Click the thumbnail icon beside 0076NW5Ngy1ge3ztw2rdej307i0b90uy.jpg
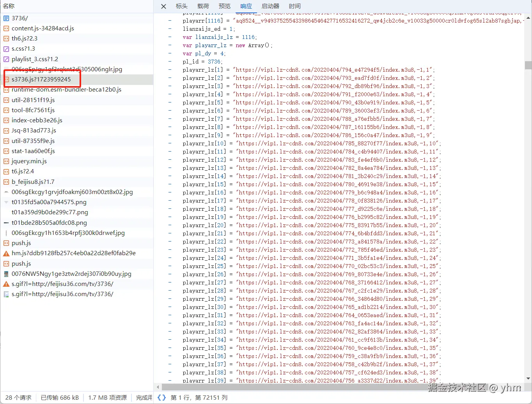 click(x=6, y=274)
